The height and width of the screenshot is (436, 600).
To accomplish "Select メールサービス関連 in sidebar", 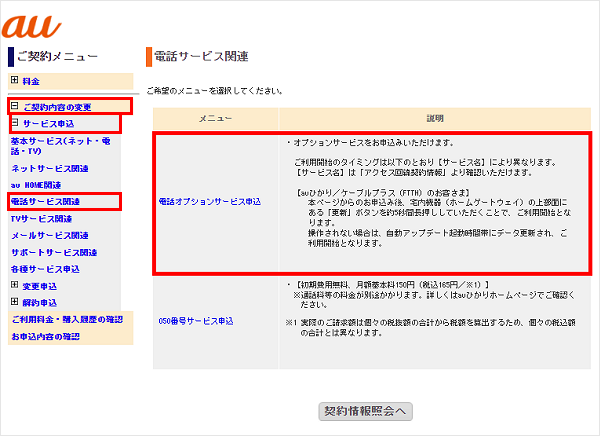I will 50,235.
